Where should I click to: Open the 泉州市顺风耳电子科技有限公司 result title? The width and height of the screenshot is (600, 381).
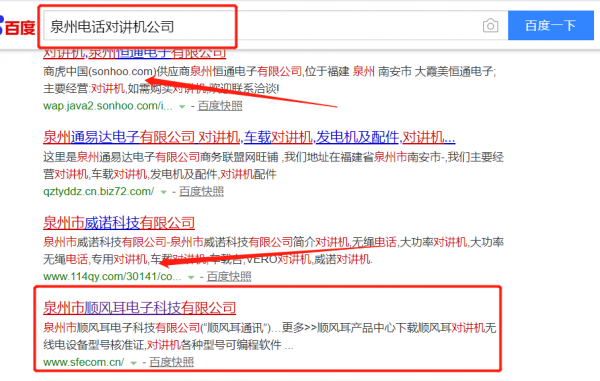140,308
